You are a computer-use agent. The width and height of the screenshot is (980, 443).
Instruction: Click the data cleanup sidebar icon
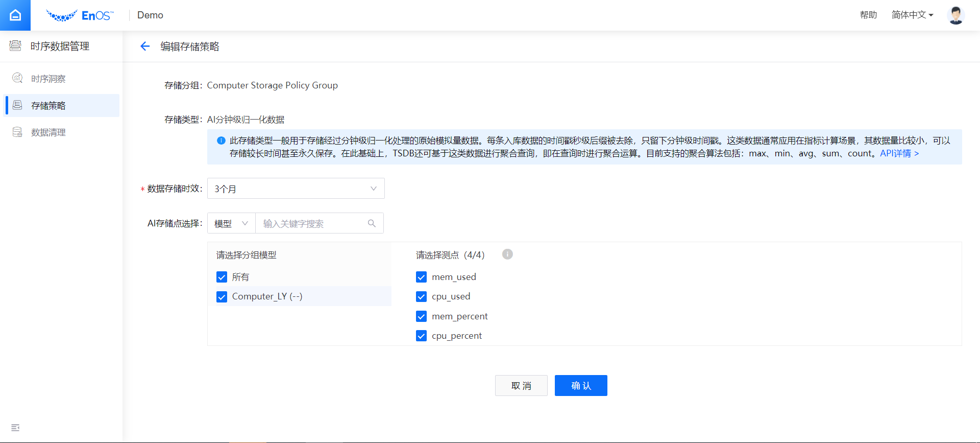click(17, 132)
